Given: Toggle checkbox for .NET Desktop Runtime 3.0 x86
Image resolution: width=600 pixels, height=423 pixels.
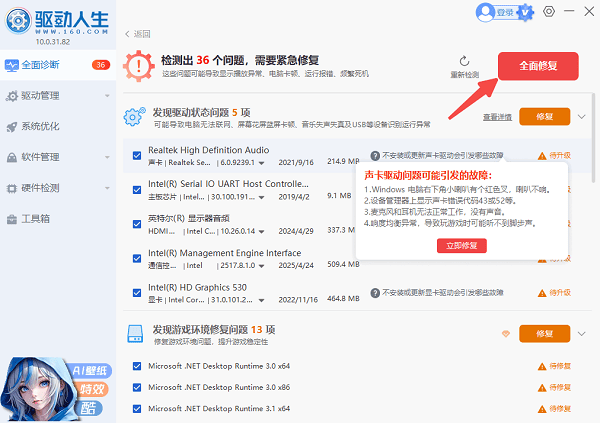Looking at the screenshot, I should click(x=137, y=387).
